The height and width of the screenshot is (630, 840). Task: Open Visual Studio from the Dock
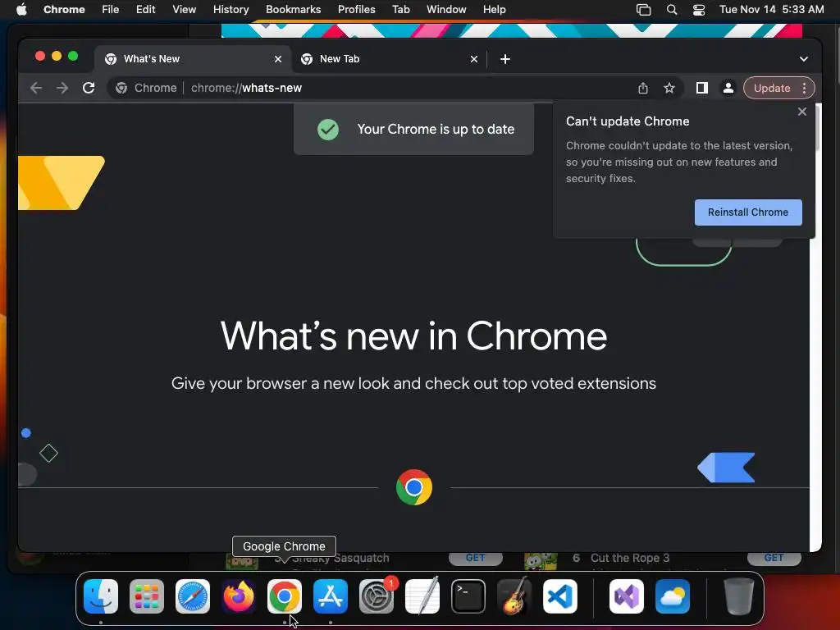(627, 596)
